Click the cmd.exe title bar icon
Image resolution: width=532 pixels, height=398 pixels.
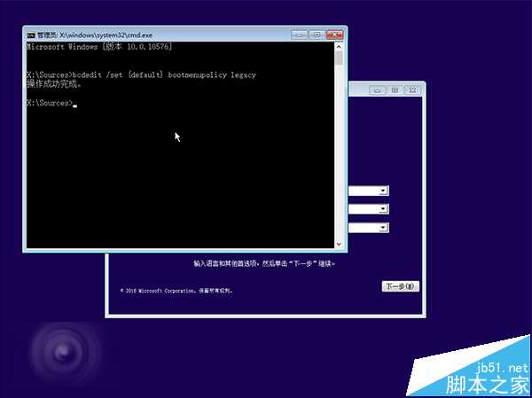pyautogui.click(x=31, y=35)
